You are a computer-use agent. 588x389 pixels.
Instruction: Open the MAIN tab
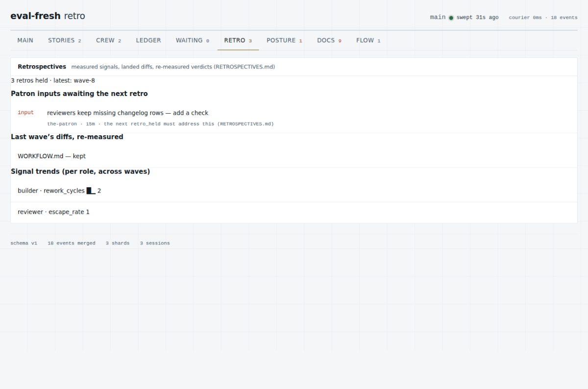tap(25, 40)
